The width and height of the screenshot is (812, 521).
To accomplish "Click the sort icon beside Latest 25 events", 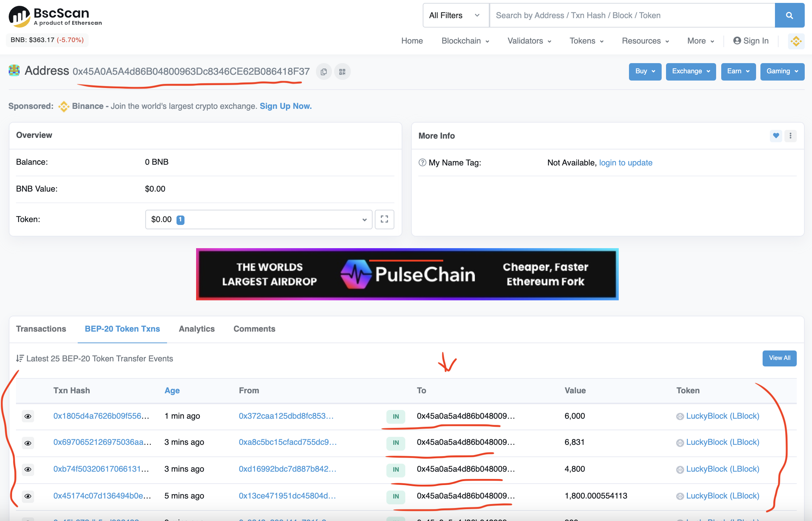I will [x=20, y=358].
